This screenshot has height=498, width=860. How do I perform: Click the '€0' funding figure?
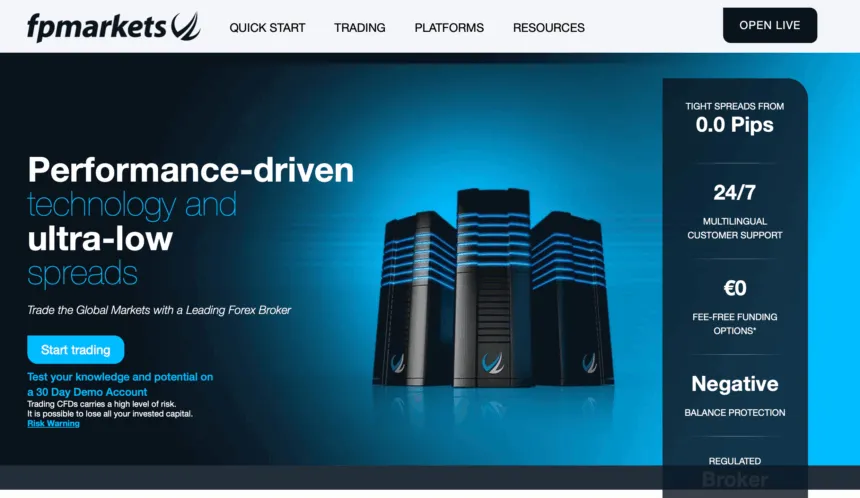point(734,288)
